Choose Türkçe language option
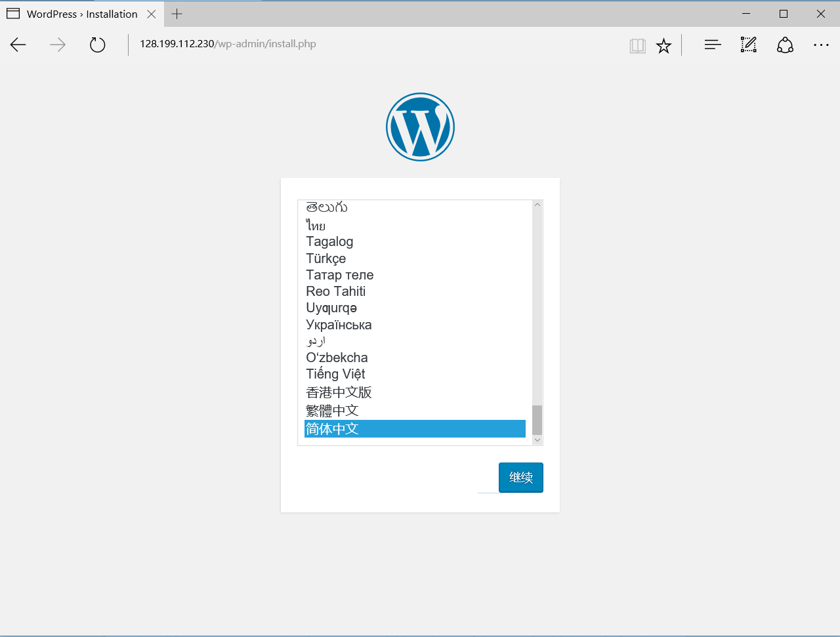Screen dimensions: 840x637 415,258
